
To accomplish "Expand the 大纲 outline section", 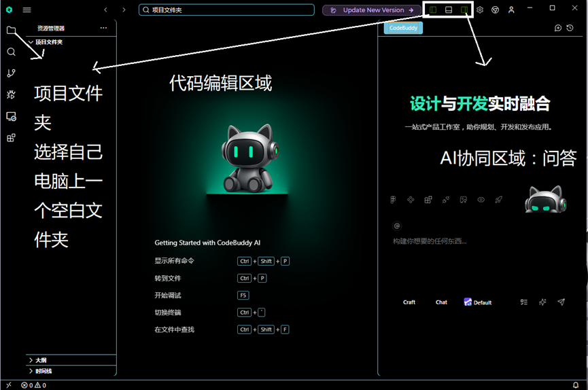I will pyautogui.click(x=71, y=360).
